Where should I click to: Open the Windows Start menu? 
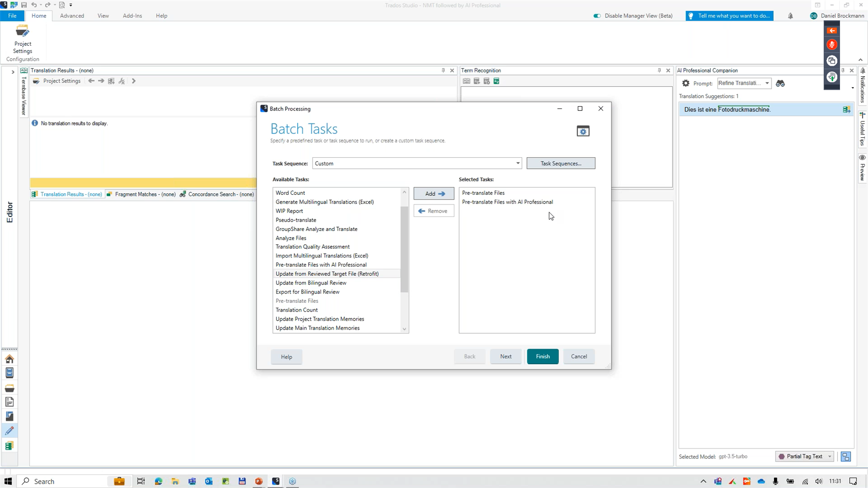click(8, 481)
